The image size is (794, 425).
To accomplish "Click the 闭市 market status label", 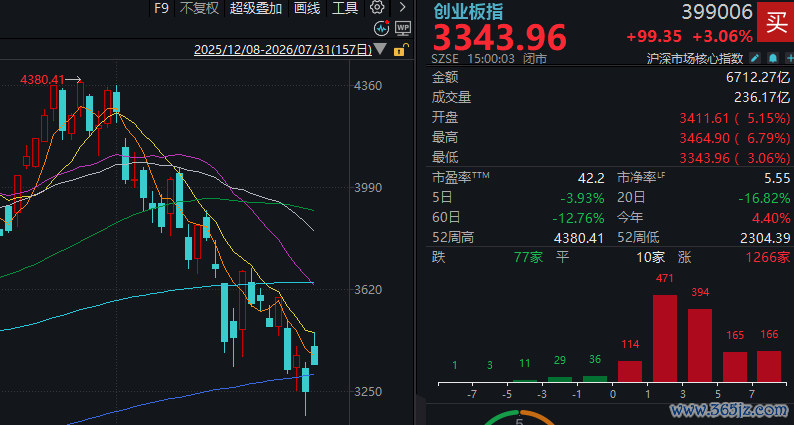I will point(535,59).
